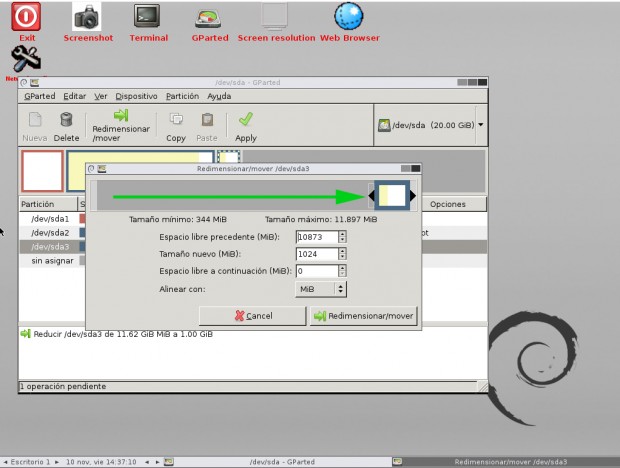Confirm with the Redimensionar/mover dialog button

click(x=363, y=316)
